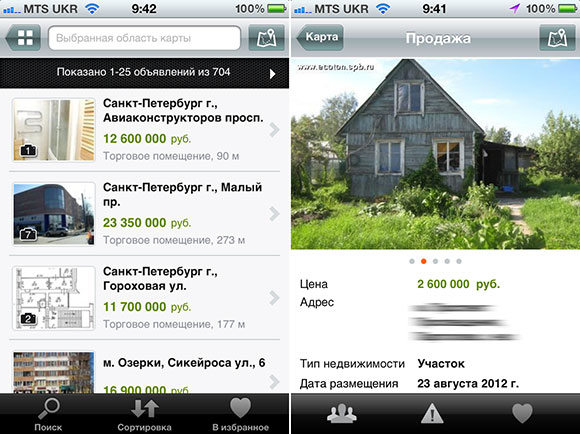The image size is (580, 434).
Task: Expand the Малый пр. listing chevron
Action: click(x=274, y=213)
